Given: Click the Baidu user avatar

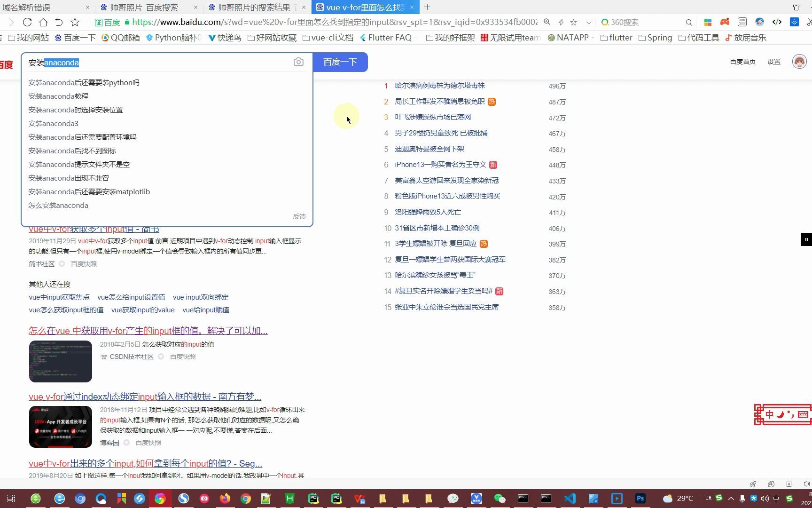Looking at the screenshot, I should pyautogui.click(x=799, y=62).
